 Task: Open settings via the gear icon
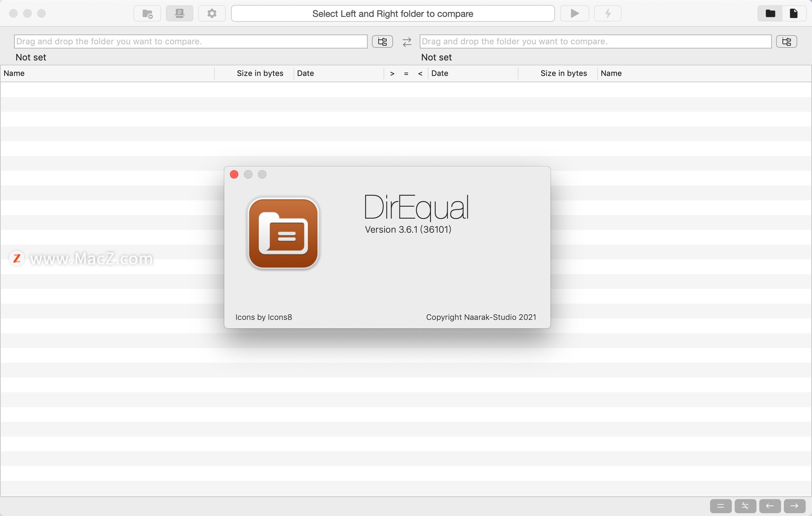coord(212,14)
